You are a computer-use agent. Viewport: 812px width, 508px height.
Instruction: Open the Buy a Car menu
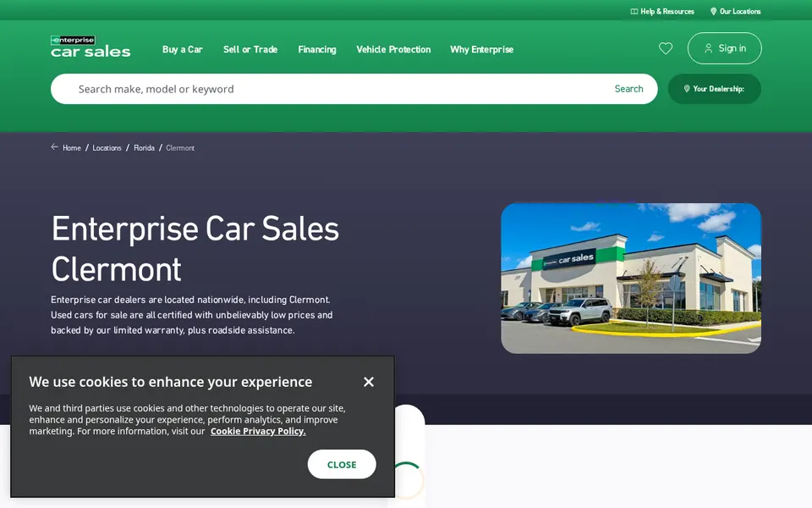[183, 49]
